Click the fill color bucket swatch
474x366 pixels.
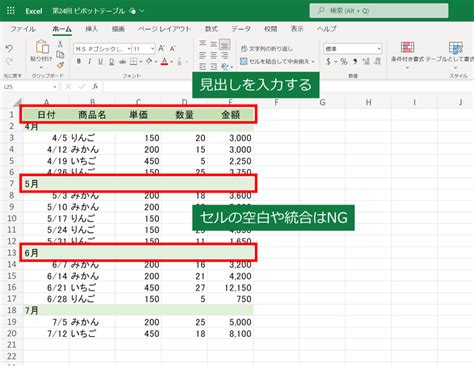[149, 62]
